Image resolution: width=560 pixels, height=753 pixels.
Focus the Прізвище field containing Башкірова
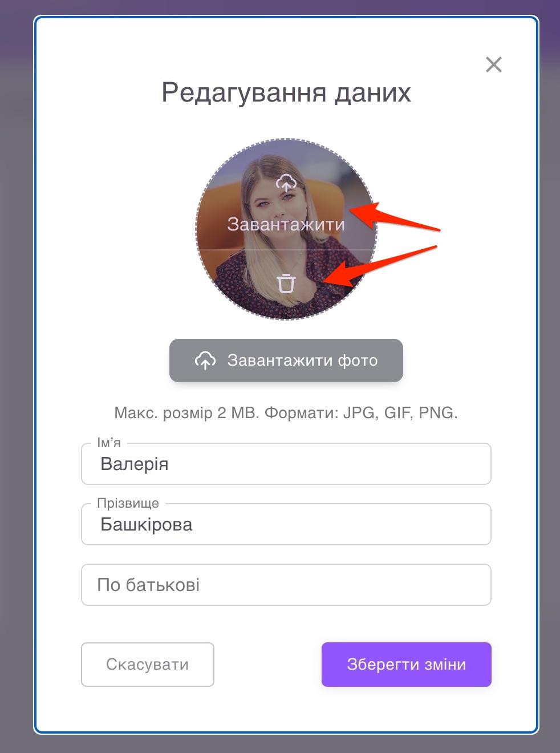tap(286, 524)
